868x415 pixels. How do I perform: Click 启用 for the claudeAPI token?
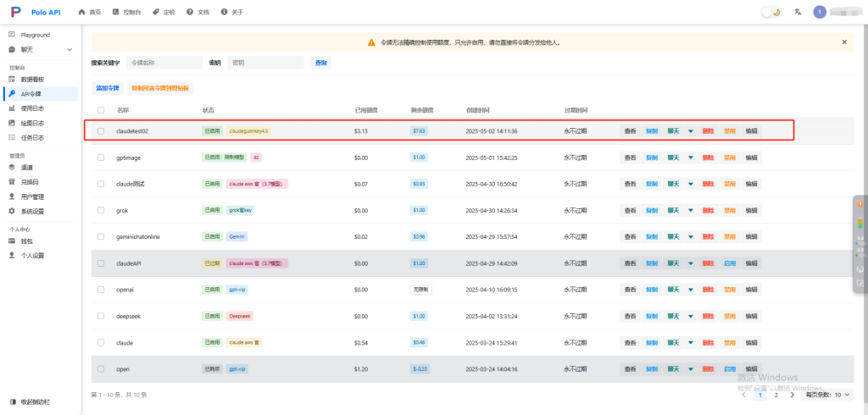click(x=730, y=263)
